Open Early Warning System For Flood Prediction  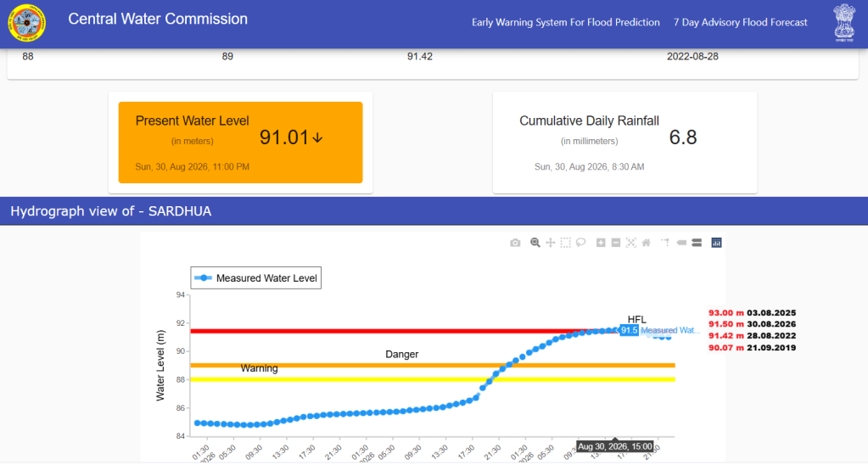click(x=566, y=23)
